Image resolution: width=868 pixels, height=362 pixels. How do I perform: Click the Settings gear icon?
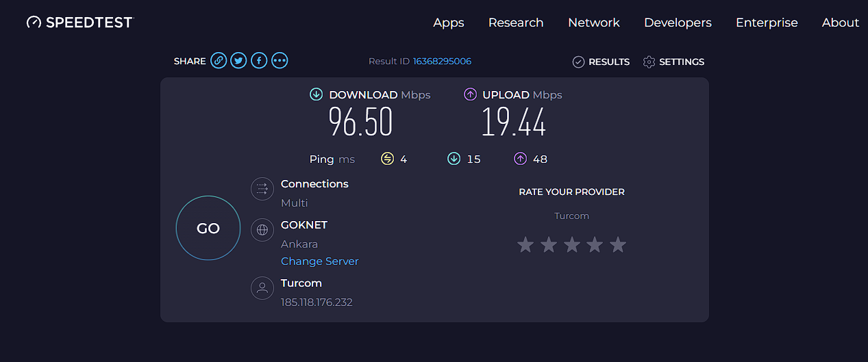pyautogui.click(x=649, y=62)
